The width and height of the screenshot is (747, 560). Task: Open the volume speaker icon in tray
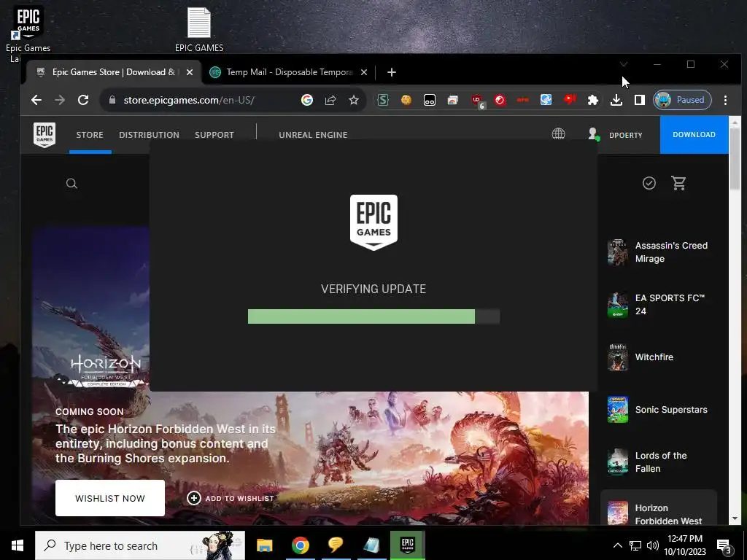click(653, 545)
